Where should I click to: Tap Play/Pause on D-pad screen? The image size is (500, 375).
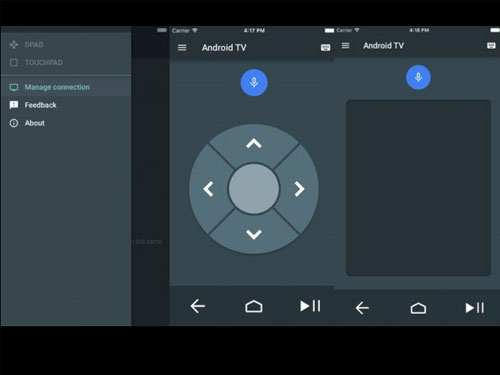310,306
